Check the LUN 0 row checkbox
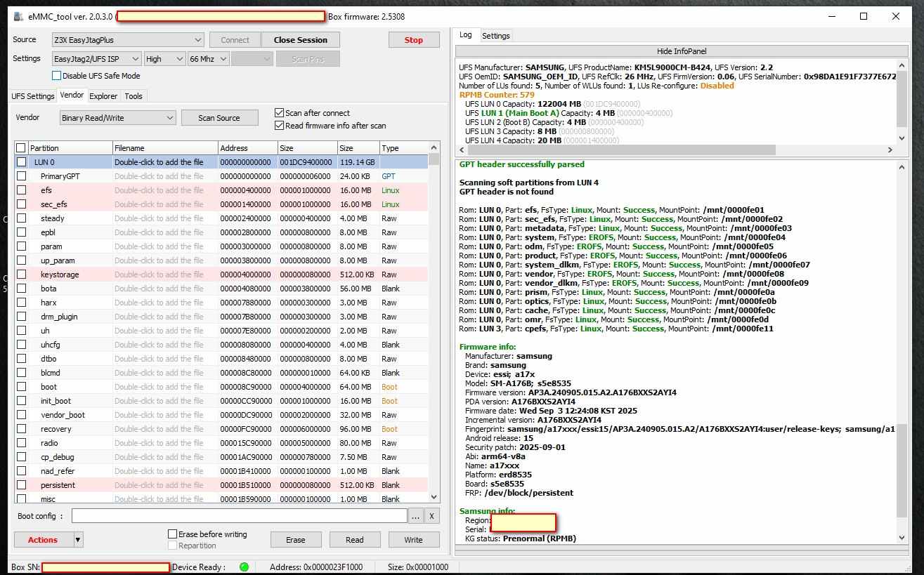The height and width of the screenshot is (575, 924). [x=21, y=162]
